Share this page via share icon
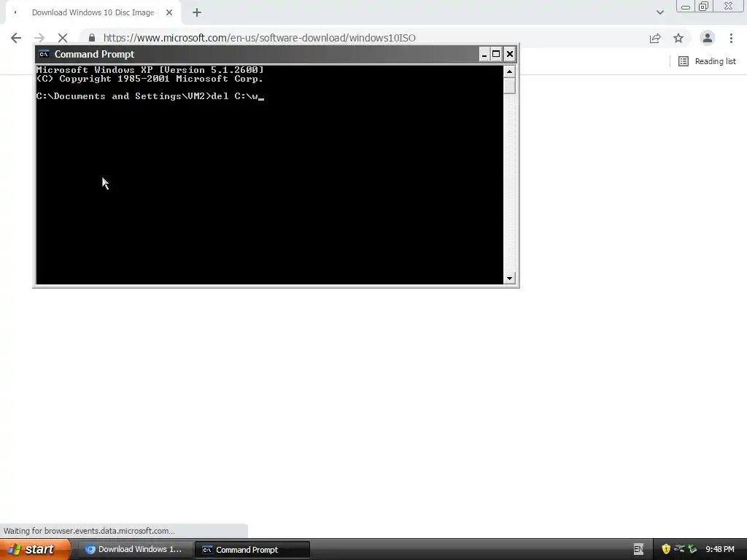This screenshot has width=747, height=560. click(x=655, y=38)
